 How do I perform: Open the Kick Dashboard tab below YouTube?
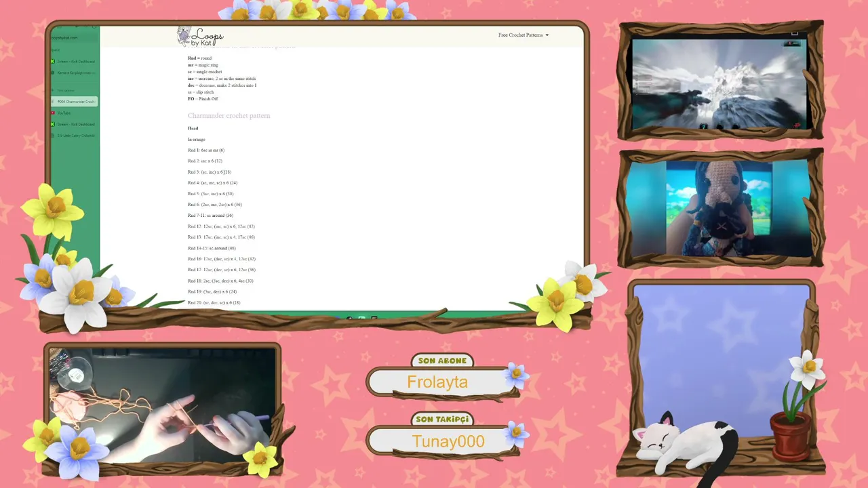tap(74, 125)
